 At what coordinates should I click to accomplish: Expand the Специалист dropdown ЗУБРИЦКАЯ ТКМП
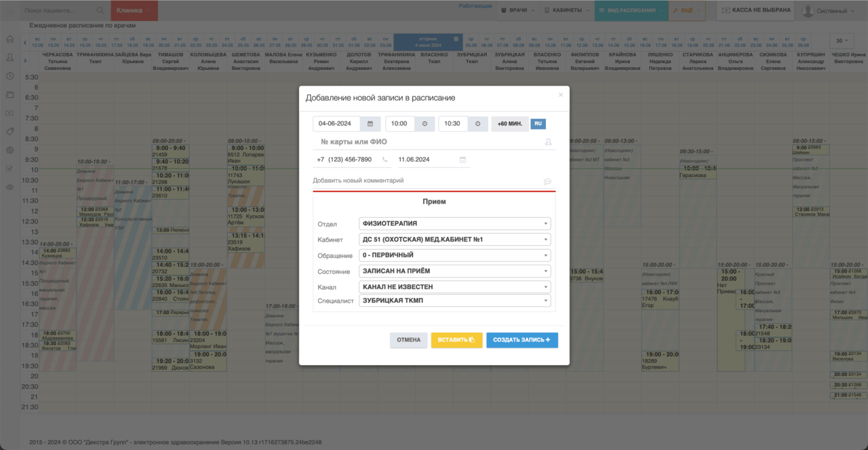tap(454, 301)
